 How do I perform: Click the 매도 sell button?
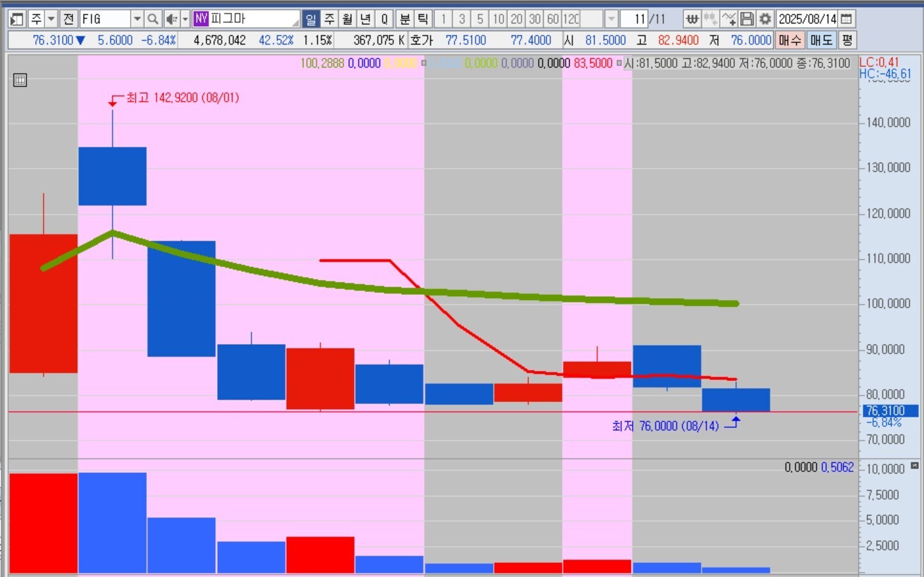click(x=822, y=40)
